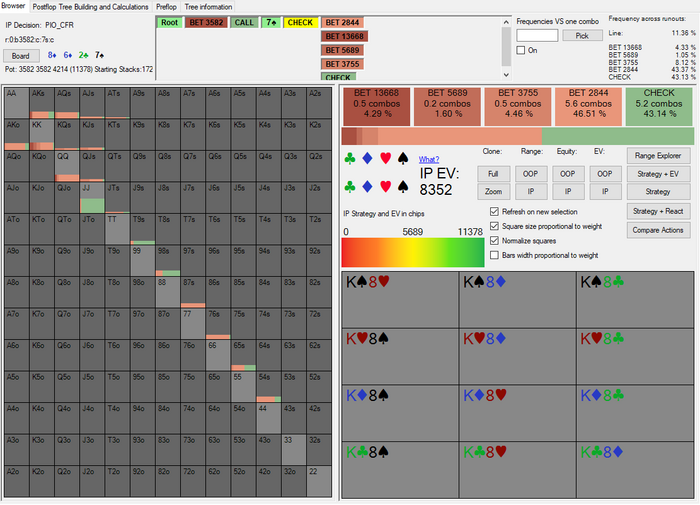Viewport: 700px width, 505px height.
Task: Uncheck Refresh on new selection
Action: 494,212
